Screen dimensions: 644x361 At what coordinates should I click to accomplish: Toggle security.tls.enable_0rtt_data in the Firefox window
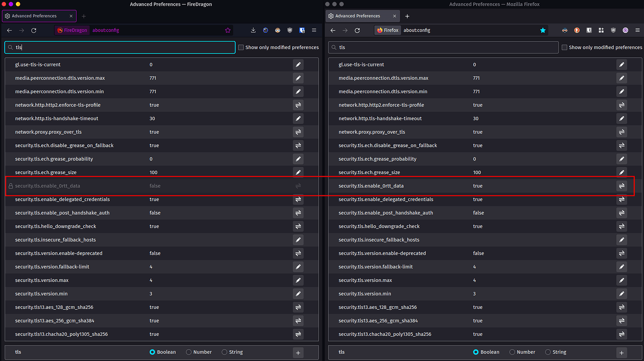[x=621, y=186]
